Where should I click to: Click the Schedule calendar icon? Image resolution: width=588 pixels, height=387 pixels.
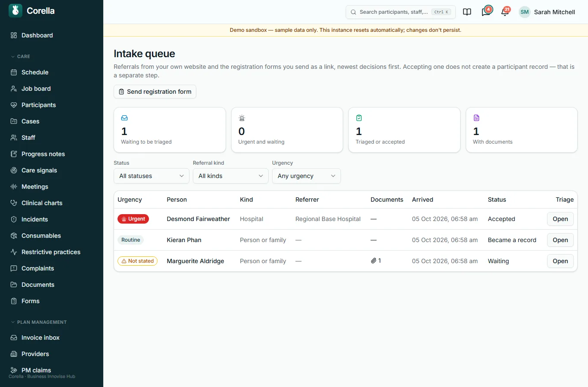point(14,72)
